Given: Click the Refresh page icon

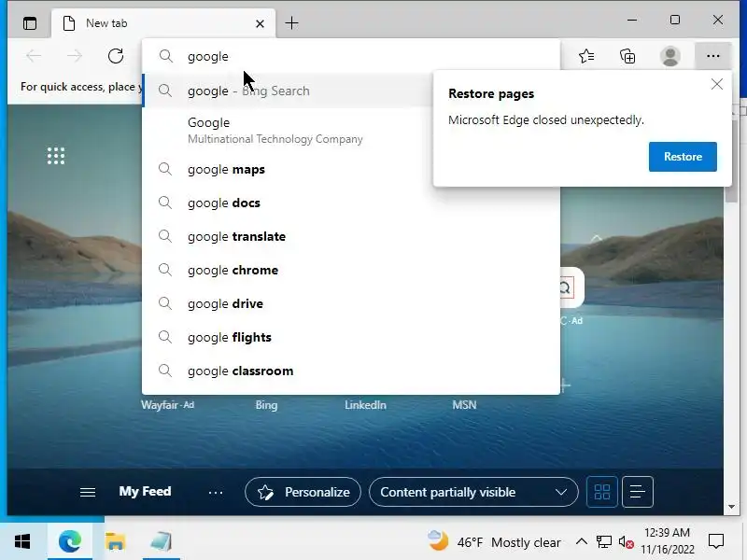Looking at the screenshot, I should pyautogui.click(x=115, y=56).
